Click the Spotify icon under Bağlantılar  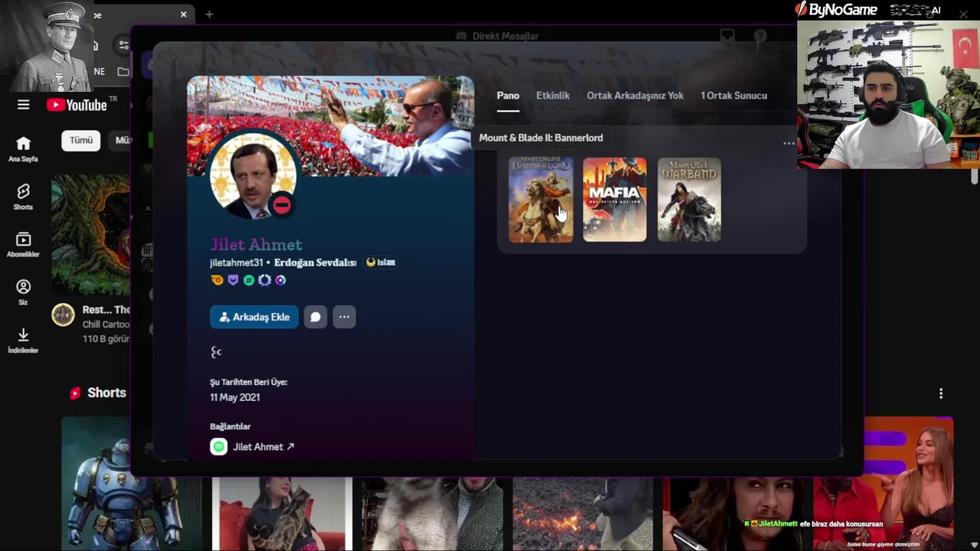tap(219, 446)
